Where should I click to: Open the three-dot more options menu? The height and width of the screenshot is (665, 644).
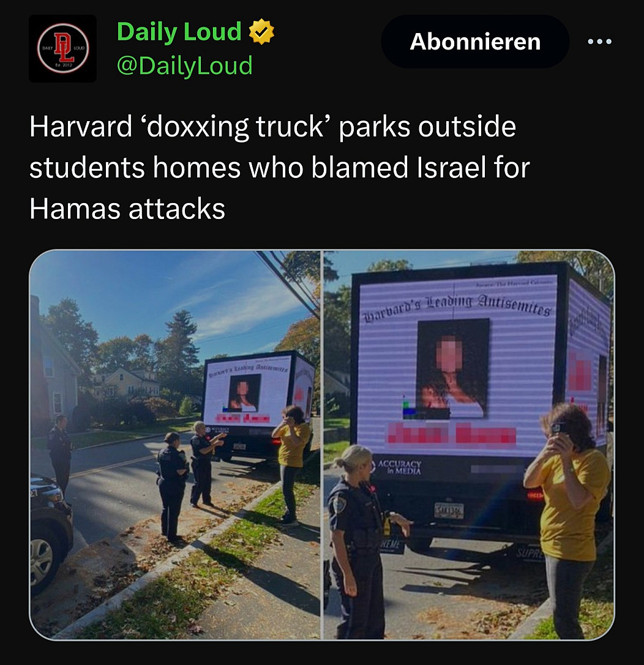[x=599, y=42]
